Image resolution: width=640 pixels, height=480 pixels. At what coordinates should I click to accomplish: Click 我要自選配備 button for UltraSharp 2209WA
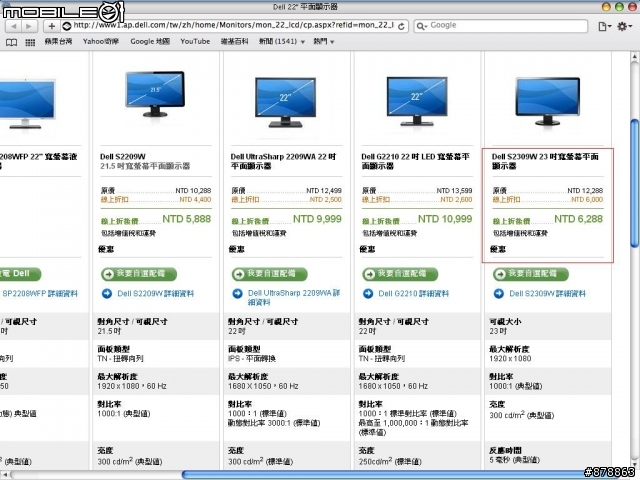tap(269, 274)
